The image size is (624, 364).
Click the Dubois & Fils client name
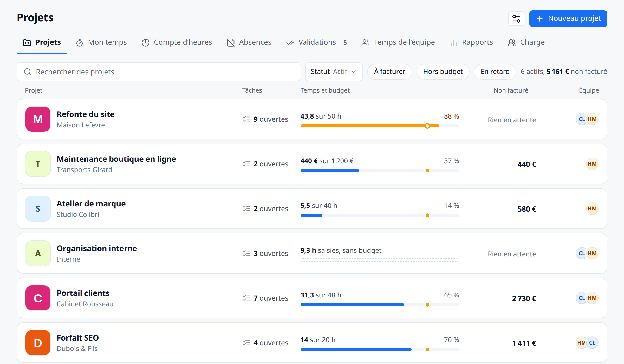click(x=77, y=349)
